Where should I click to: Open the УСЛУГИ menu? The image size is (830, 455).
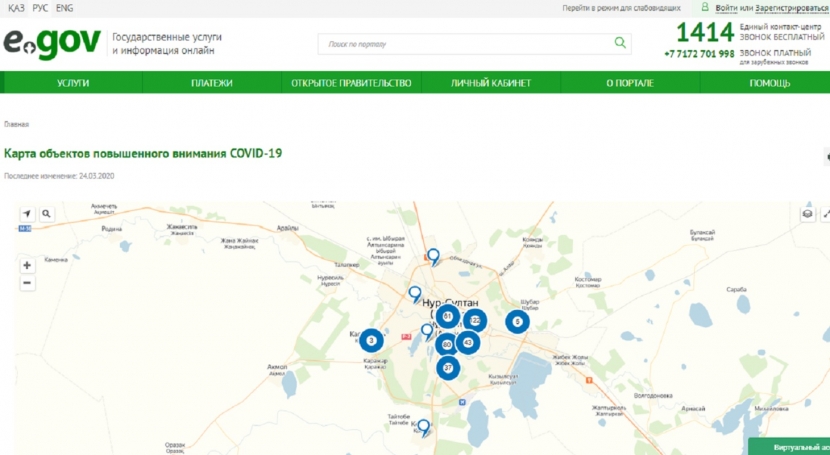pos(73,83)
